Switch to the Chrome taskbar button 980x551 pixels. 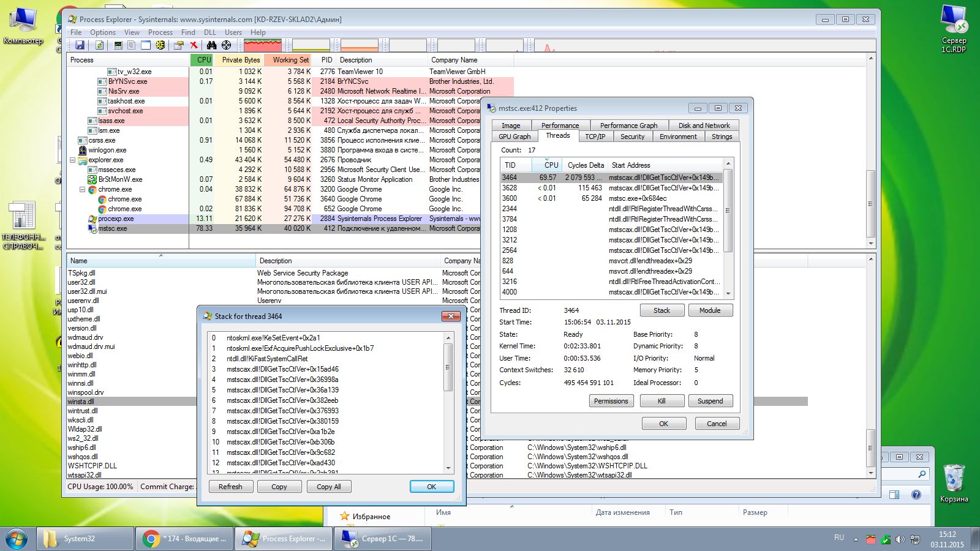click(x=184, y=539)
